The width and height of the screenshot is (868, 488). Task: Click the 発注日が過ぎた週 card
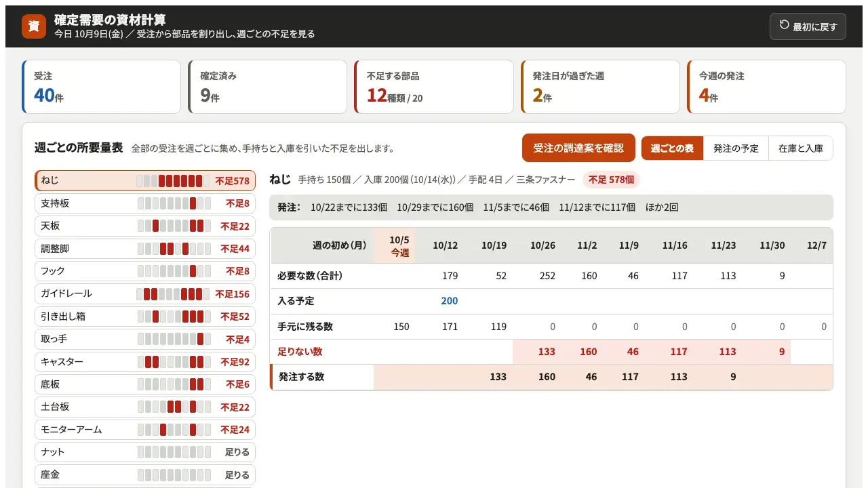point(600,87)
